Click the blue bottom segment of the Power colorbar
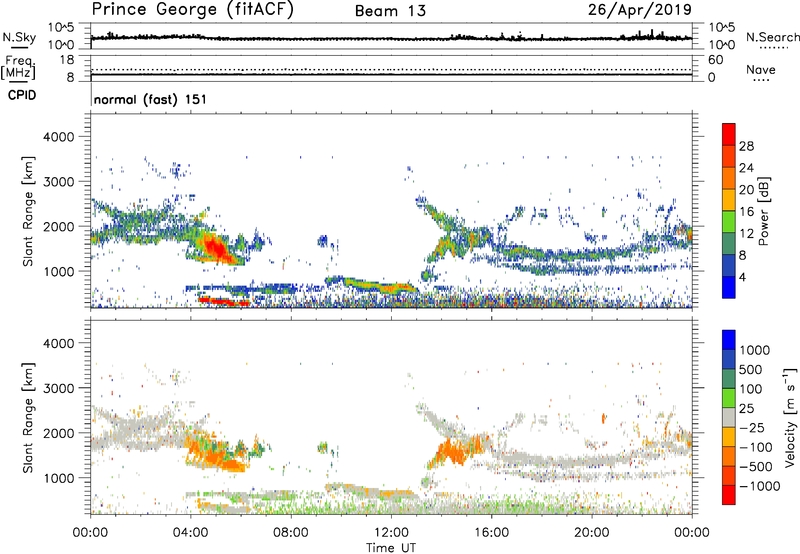Image resolution: width=800 pixels, height=554 pixels. coord(729,287)
